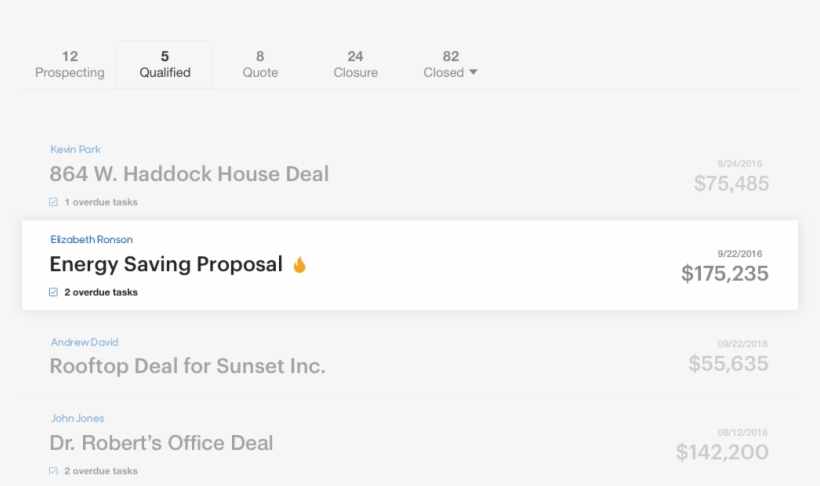The height and width of the screenshot is (486, 820).
Task: Click the John Jones name link
Action: [x=77, y=418]
